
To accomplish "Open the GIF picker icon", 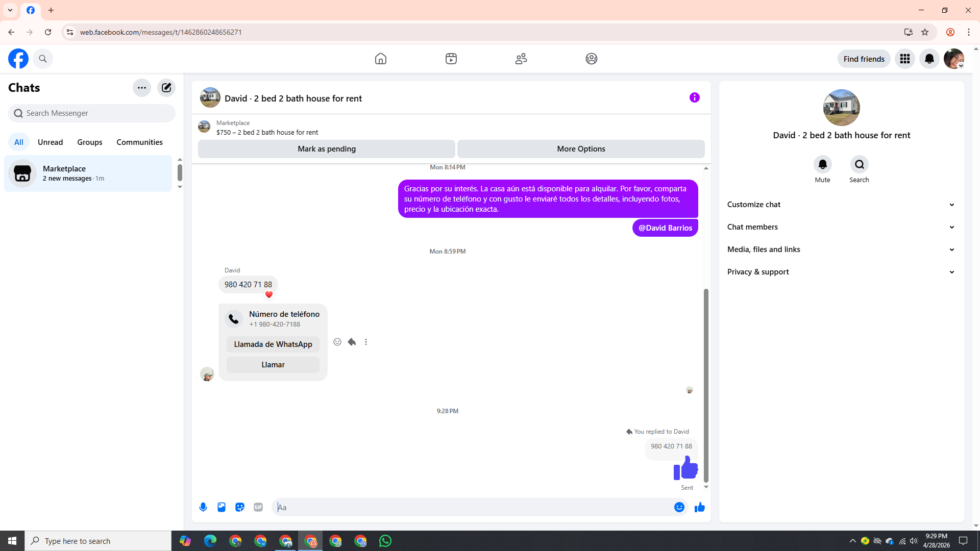I will pos(258,507).
